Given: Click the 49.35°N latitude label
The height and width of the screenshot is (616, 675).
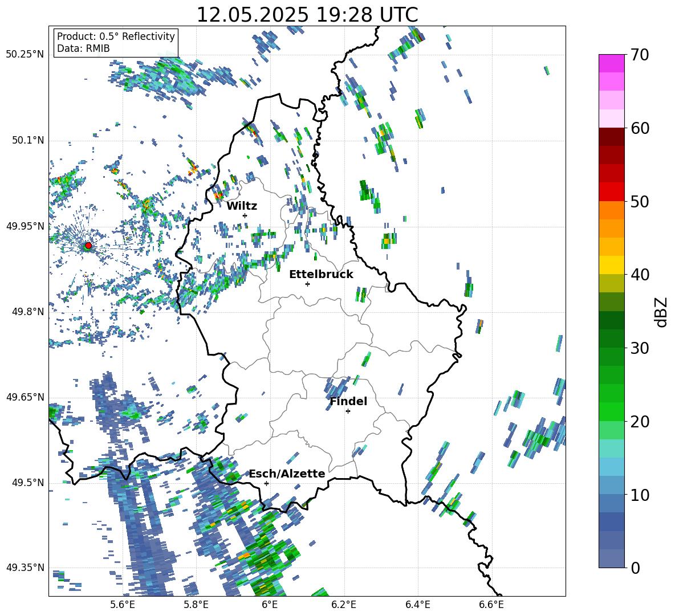Looking at the screenshot, I should [25, 568].
